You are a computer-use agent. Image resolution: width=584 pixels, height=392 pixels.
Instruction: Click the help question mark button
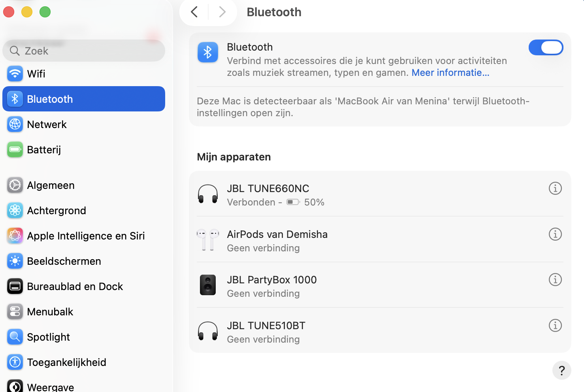[x=561, y=370]
